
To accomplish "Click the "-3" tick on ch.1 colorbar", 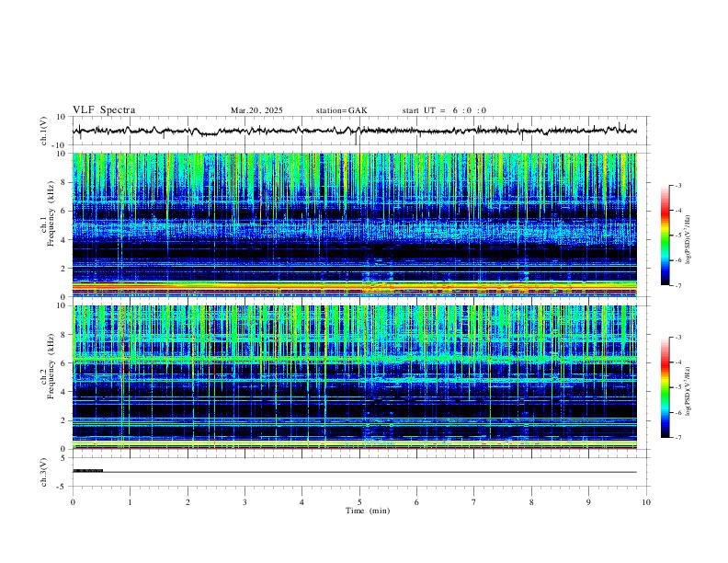I will coord(677,185).
